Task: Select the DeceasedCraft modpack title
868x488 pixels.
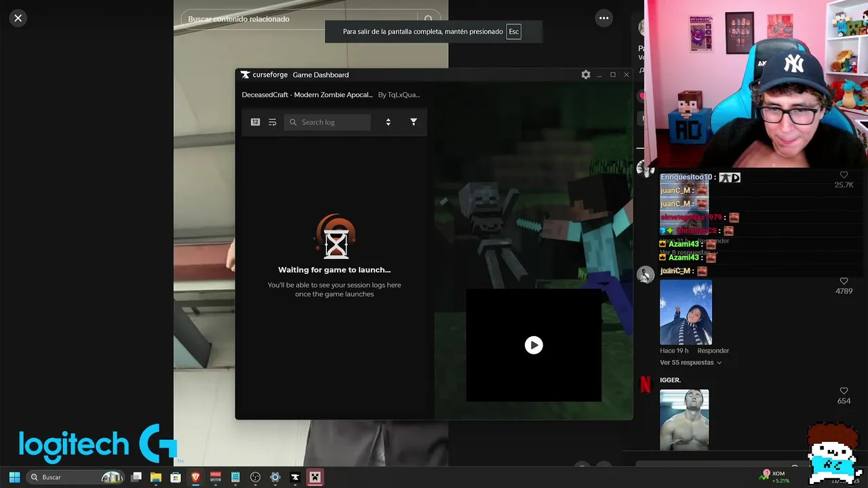Action: [x=307, y=95]
